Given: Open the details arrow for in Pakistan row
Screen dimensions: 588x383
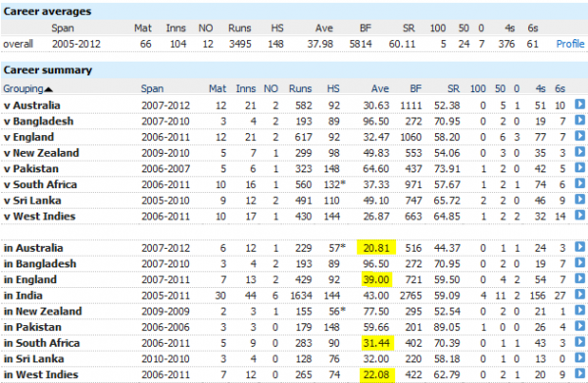Looking at the screenshot, I should pyautogui.click(x=580, y=325).
